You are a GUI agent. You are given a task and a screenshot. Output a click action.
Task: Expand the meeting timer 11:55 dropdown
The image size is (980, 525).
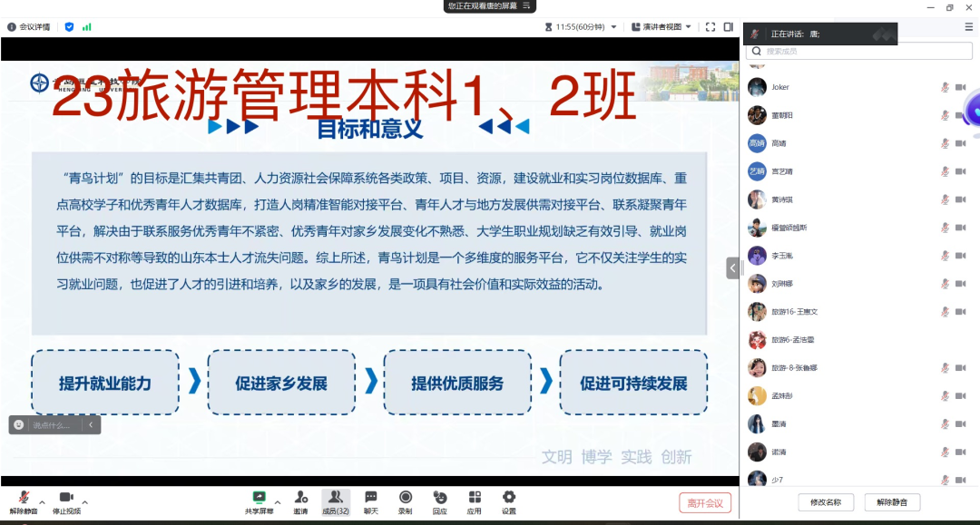[614, 27]
